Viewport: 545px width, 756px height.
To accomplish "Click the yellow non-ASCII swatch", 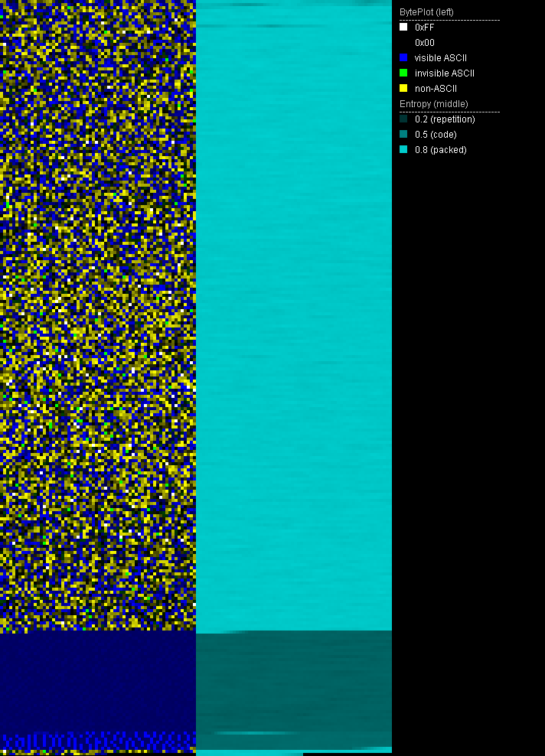I will [x=403, y=89].
